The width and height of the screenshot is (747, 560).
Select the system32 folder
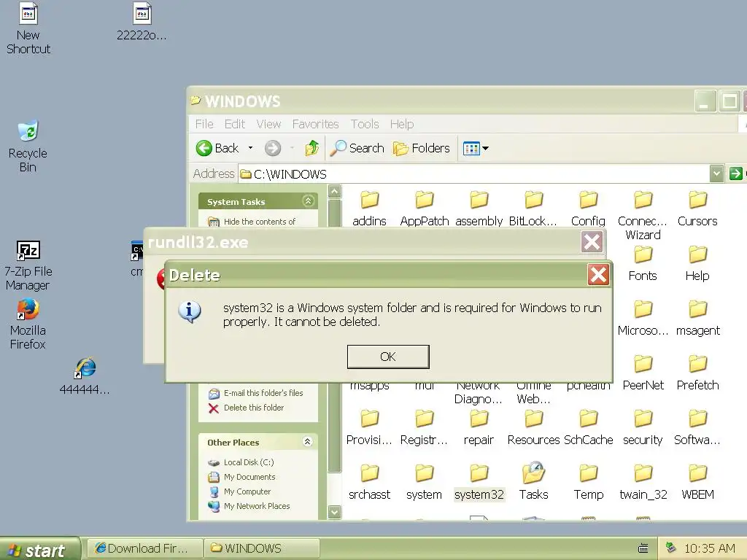point(479,483)
